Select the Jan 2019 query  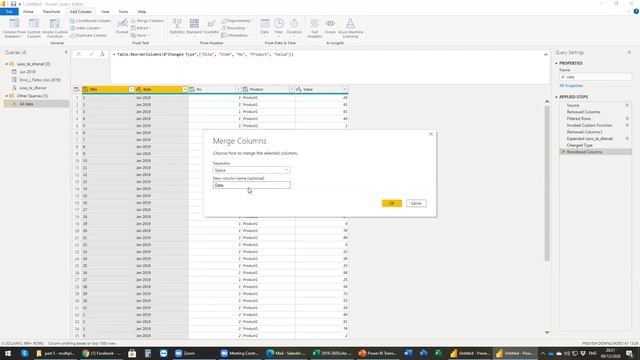(27, 72)
